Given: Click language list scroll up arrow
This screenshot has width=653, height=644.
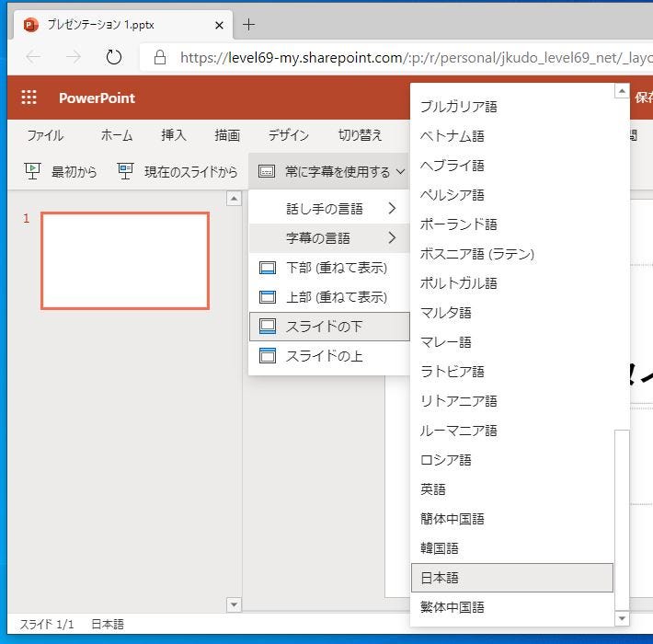Looking at the screenshot, I should (x=622, y=91).
